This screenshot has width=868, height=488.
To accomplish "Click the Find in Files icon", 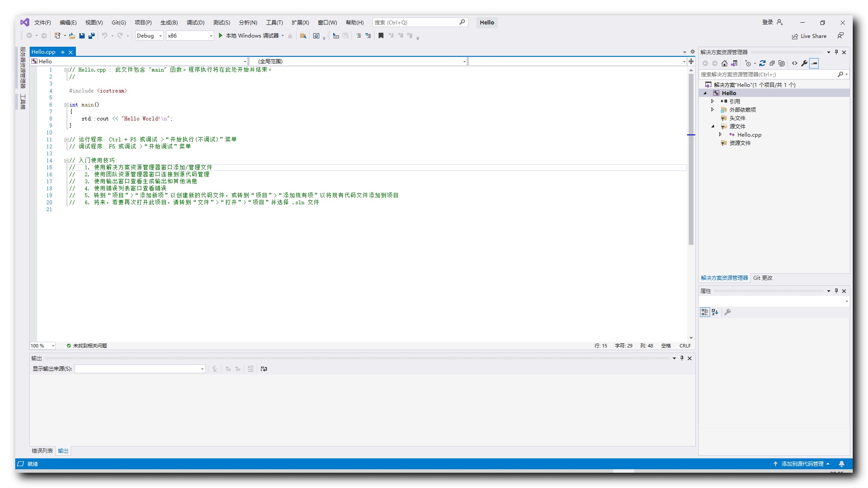I will coord(303,36).
